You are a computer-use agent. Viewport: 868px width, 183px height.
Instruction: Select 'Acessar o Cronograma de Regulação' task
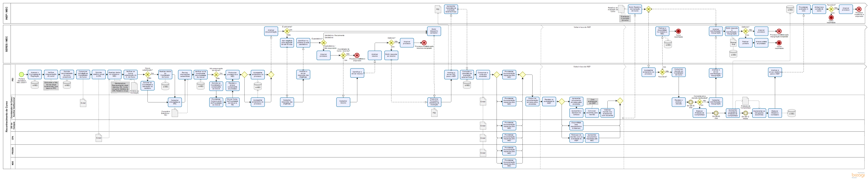click(35, 74)
